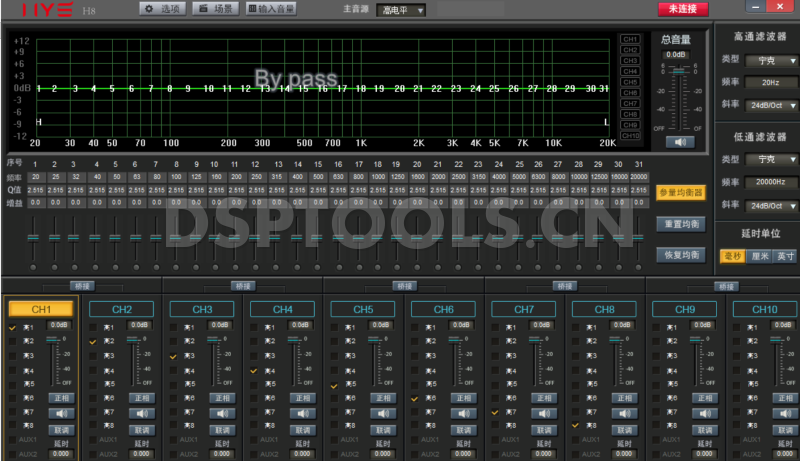The image size is (800, 461).
Task: Select 厘米 as the delay unit
Action: [x=755, y=256]
